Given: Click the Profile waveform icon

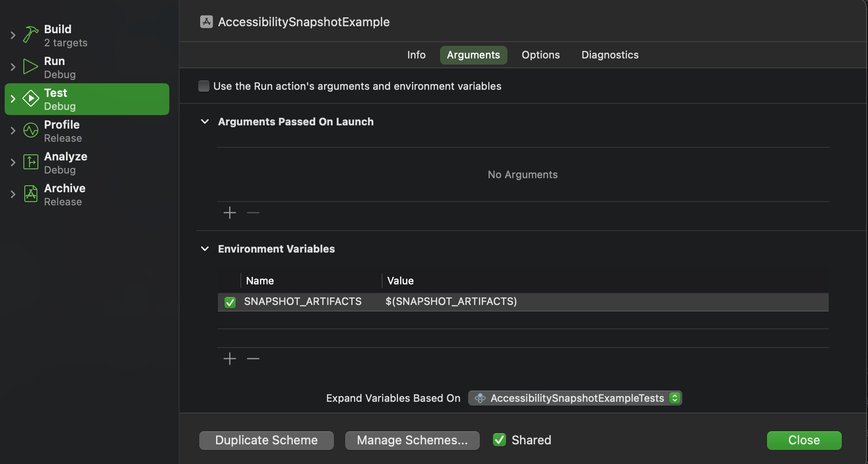Looking at the screenshot, I should tap(31, 130).
